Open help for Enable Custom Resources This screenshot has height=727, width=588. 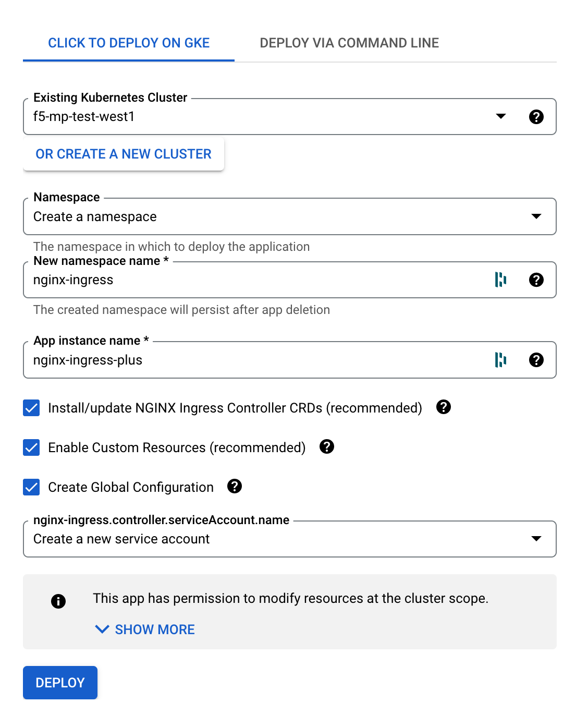coord(327,446)
